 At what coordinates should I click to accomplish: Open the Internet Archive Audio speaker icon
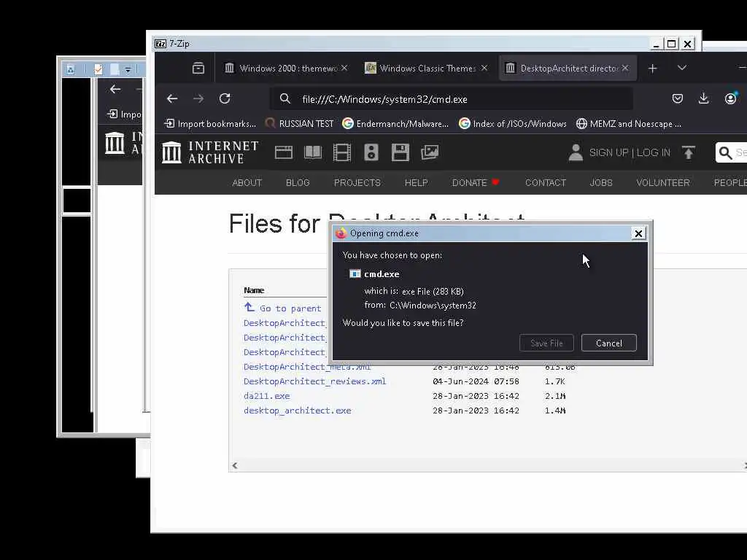(371, 152)
